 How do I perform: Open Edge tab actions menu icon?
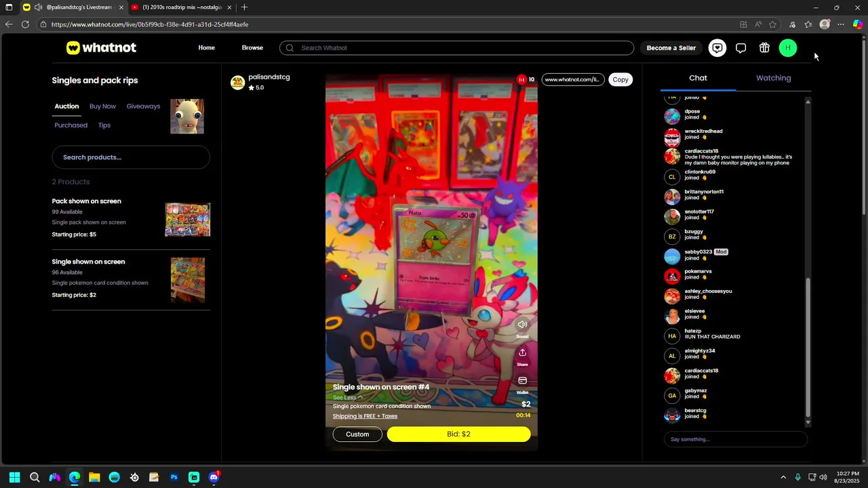click(x=9, y=7)
